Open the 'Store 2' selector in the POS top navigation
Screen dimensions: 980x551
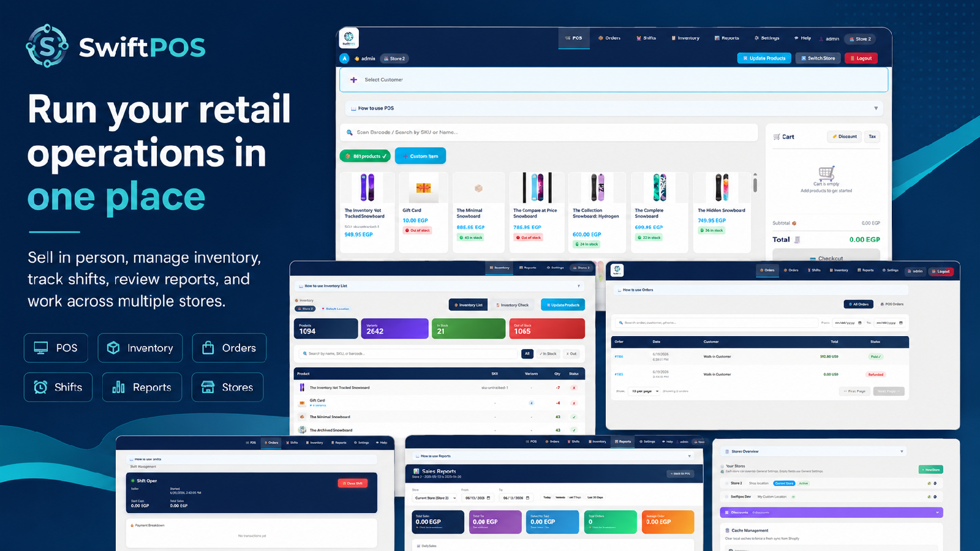point(861,39)
